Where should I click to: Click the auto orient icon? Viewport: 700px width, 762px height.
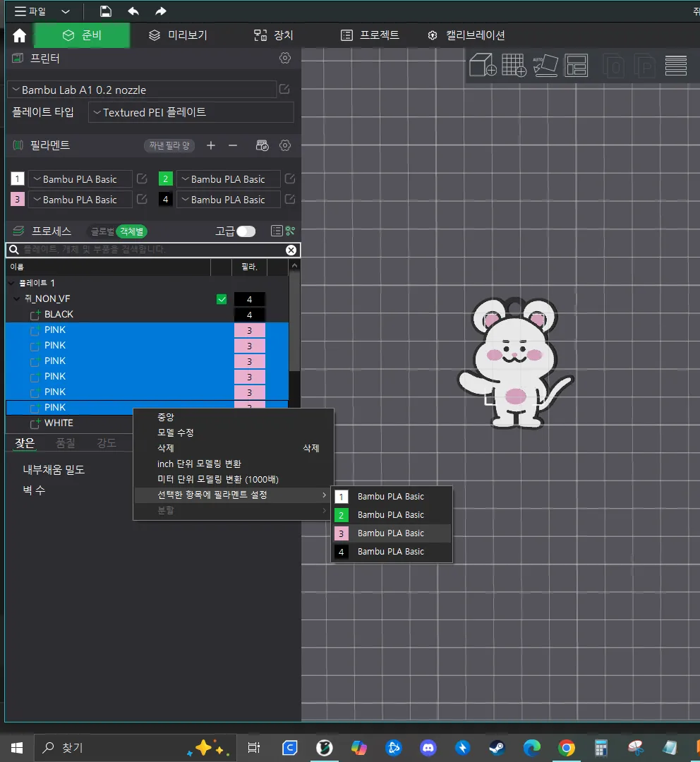coord(545,65)
